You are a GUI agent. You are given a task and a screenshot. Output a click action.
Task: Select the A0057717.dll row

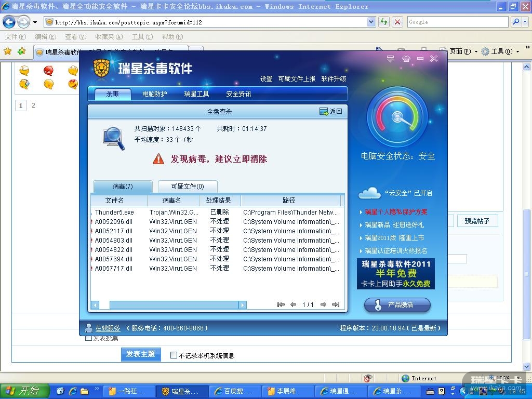217,269
